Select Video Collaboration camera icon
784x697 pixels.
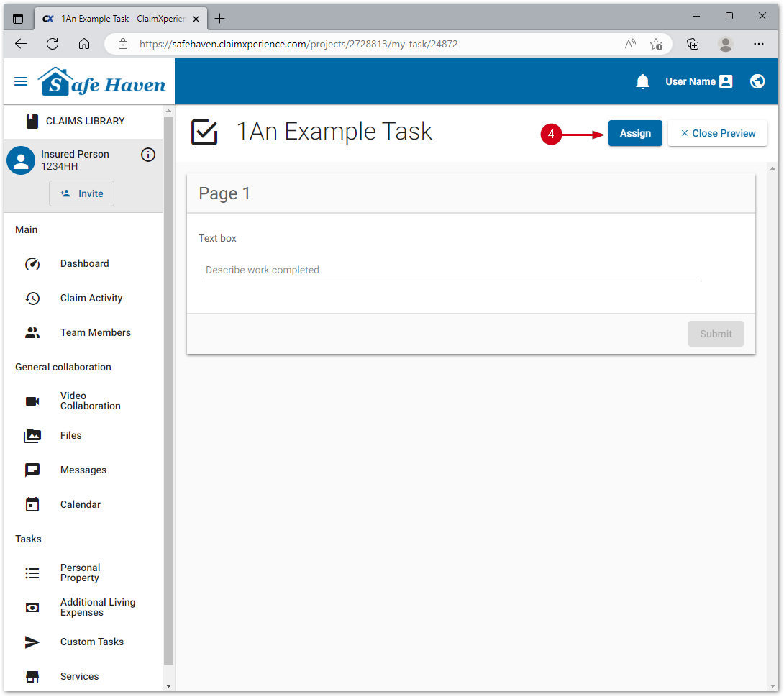(32, 401)
